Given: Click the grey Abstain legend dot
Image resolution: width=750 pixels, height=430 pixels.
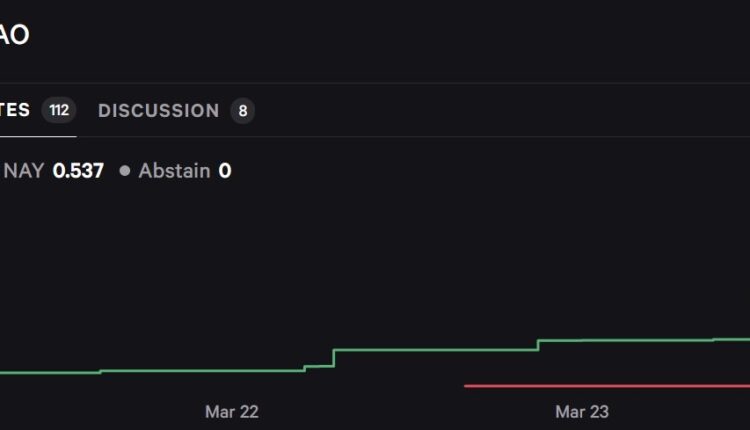Looking at the screenshot, I should click(x=125, y=171).
